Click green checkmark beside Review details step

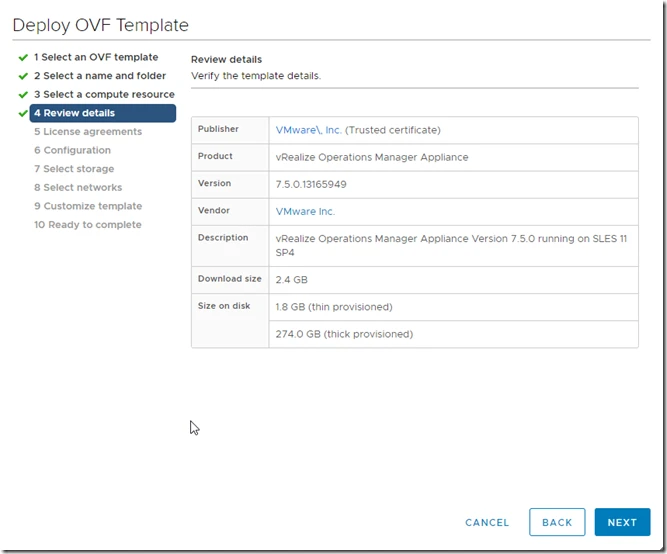[x=23, y=114]
